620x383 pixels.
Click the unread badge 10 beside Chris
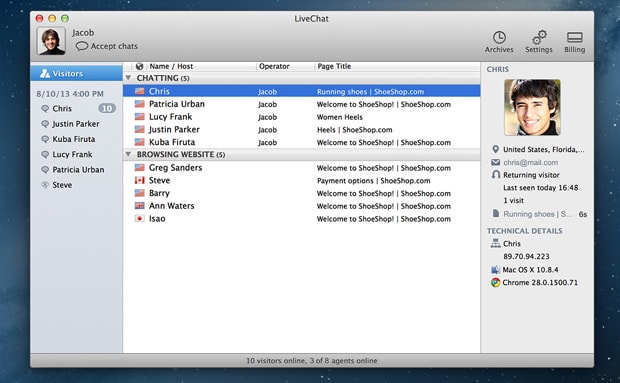[x=107, y=108]
